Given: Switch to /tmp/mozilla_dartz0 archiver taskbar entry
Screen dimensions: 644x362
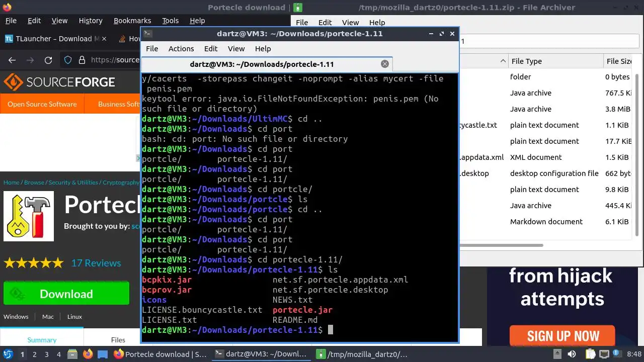Looking at the screenshot, I should click(x=362, y=354).
